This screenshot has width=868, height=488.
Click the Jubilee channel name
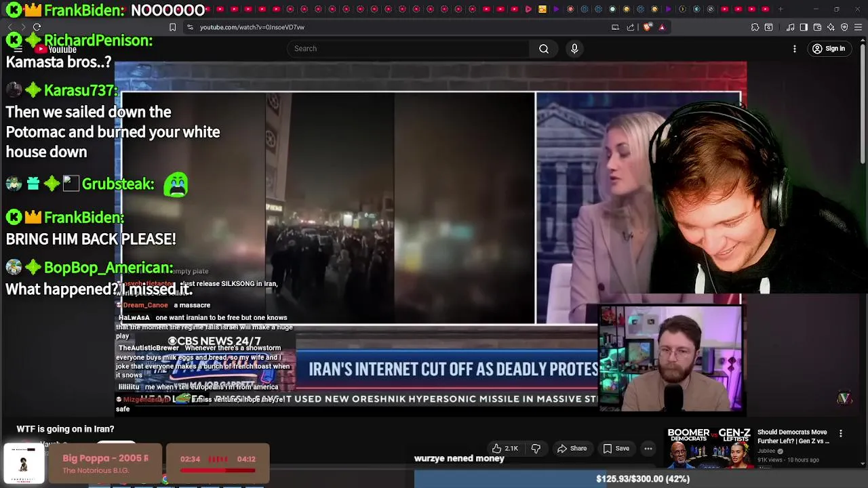[x=766, y=451]
